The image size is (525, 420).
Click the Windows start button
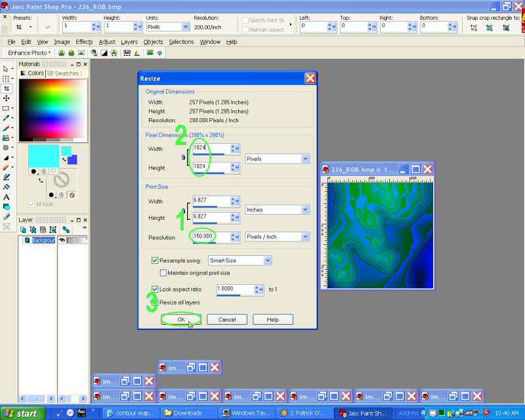[x=22, y=413]
